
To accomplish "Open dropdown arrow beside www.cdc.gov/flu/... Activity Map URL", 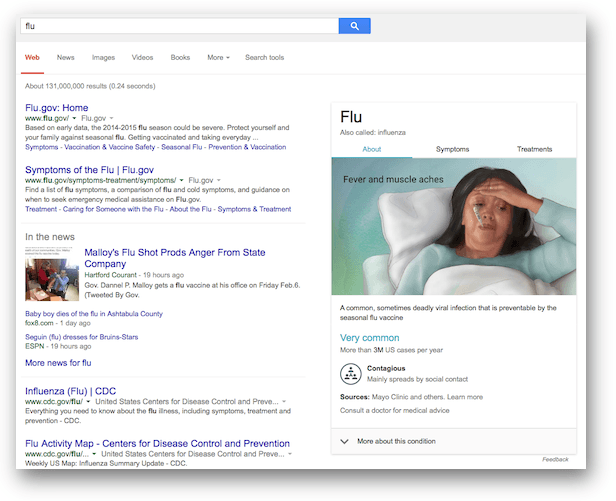I will click(x=94, y=454).
